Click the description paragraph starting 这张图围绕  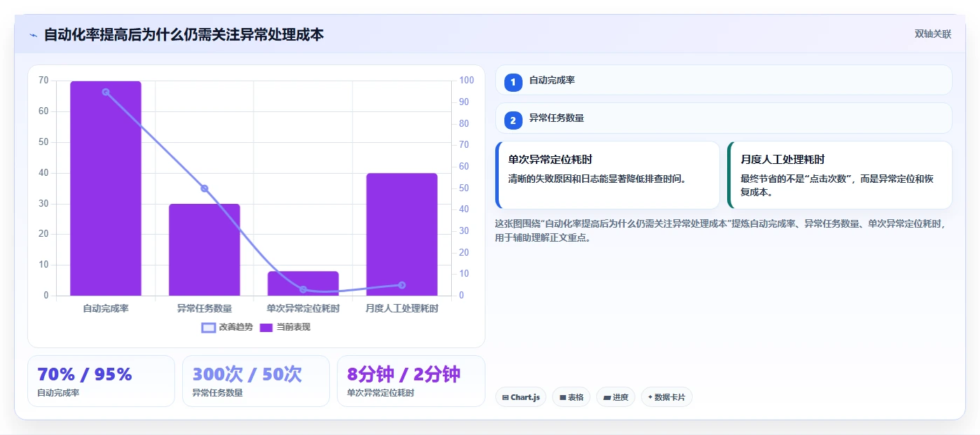(x=721, y=230)
